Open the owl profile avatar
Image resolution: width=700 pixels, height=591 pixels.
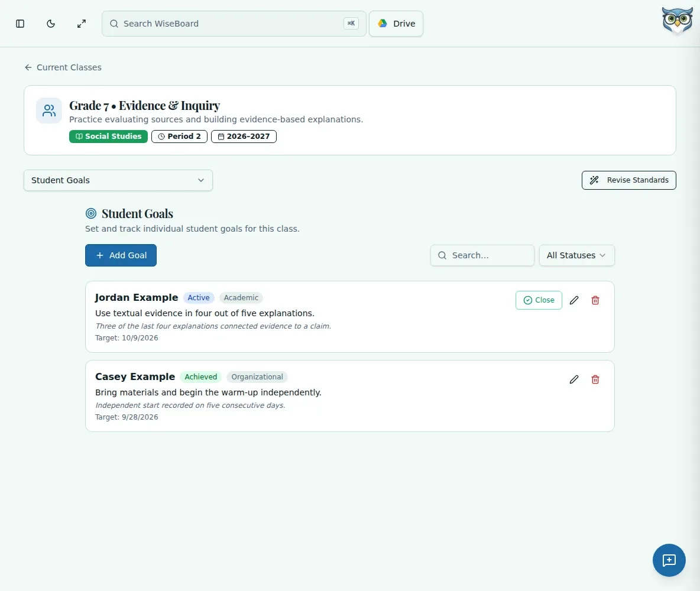677,21
